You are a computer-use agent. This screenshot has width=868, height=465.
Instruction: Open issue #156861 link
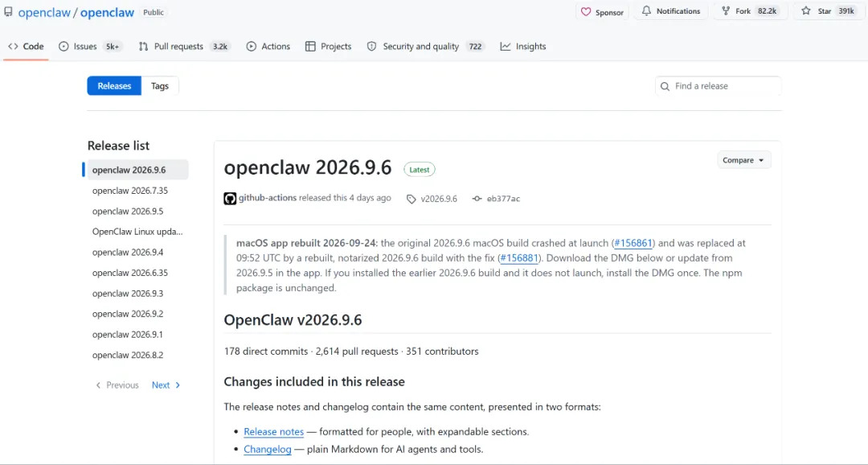[x=633, y=243]
